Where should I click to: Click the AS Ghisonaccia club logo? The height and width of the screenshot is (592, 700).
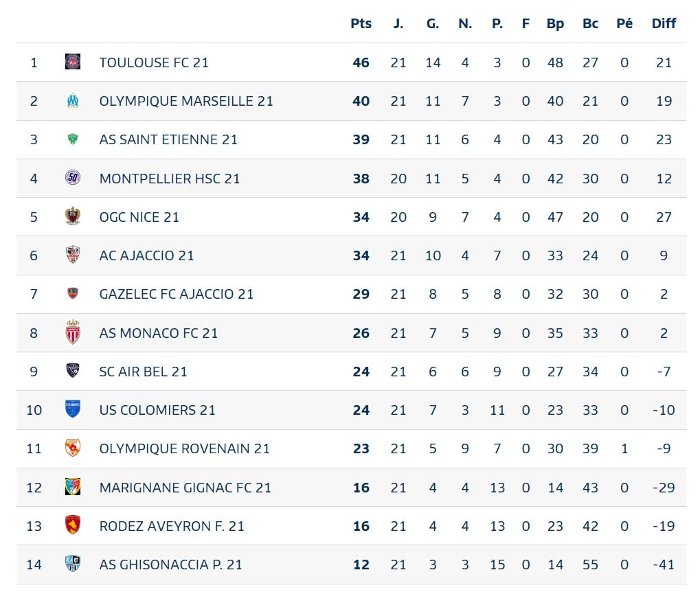click(73, 564)
